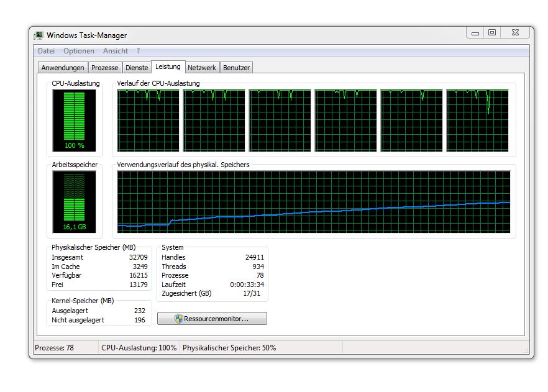Open the Datei menu

46,51
